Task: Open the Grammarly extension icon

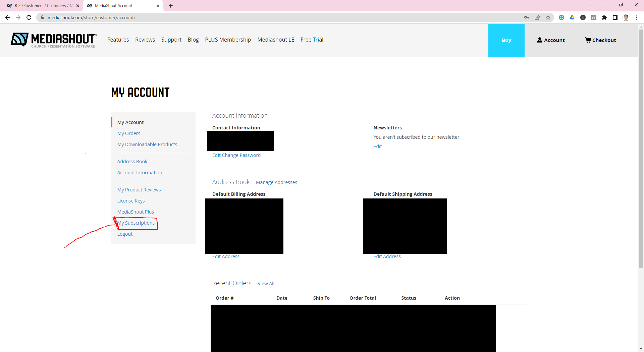Action: [561, 17]
